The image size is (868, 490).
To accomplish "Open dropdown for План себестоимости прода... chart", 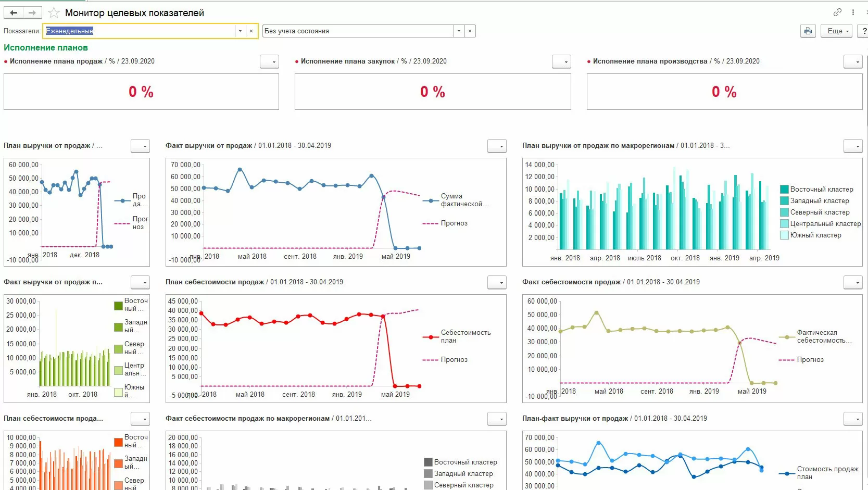I will click(x=140, y=419).
